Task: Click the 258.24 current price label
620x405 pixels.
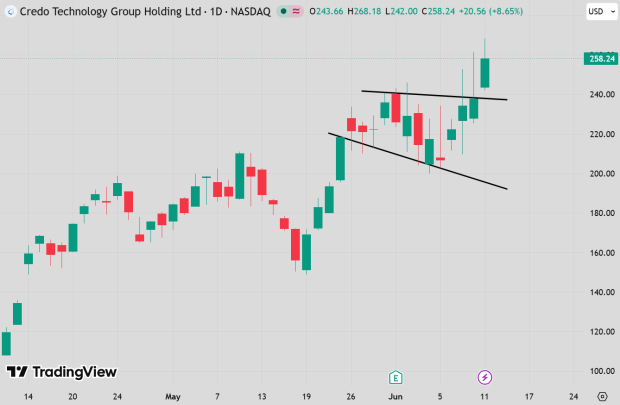Action: [601, 59]
